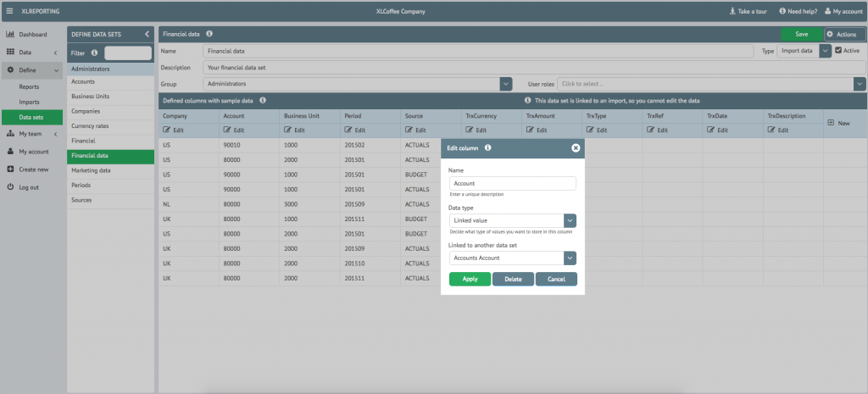Open the Actions menu
The height and width of the screenshot is (394, 868).
[845, 34]
